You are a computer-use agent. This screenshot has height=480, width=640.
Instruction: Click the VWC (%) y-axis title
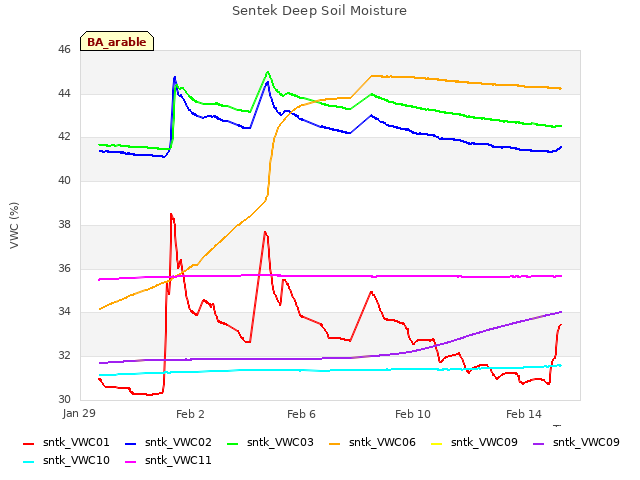click(x=14, y=225)
